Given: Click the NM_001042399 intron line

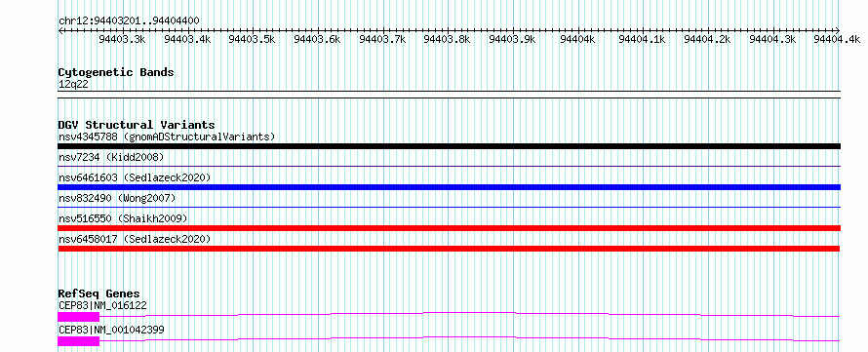Looking at the screenshot, I should point(469,338).
